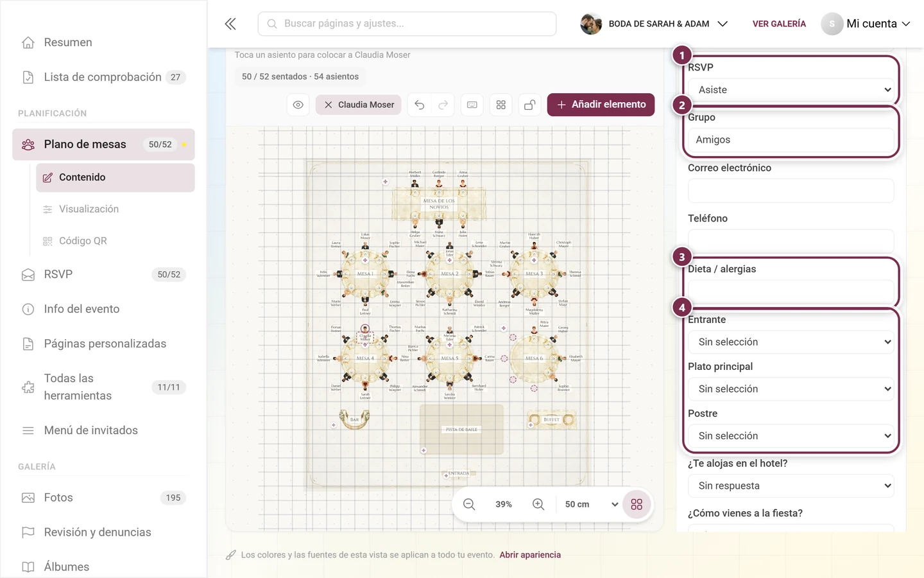This screenshot has height=578, width=924.
Task: Open Páginas personalizadas
Action: click(103, 344)
